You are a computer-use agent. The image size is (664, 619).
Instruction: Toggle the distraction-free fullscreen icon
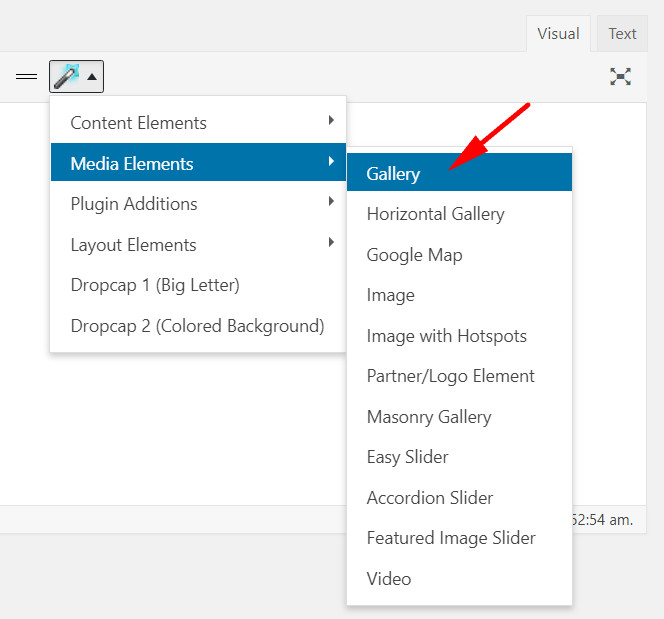(620, 77)
